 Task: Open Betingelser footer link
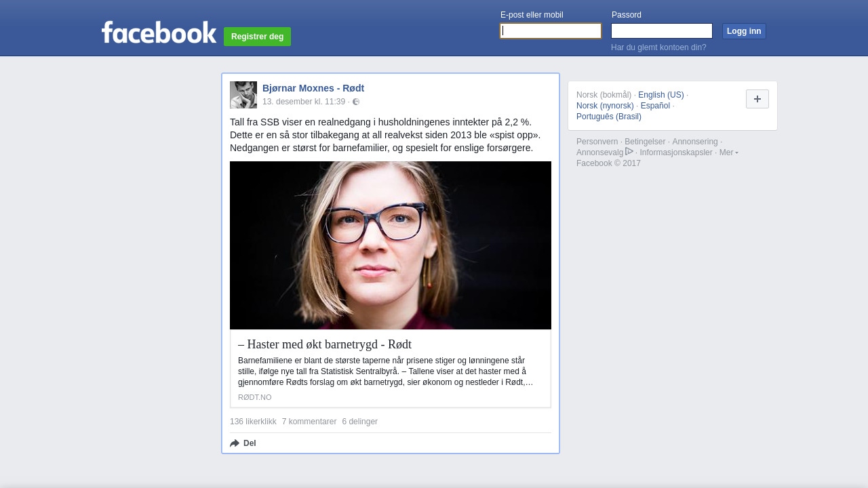pyautogui.click(x=645, y=142)
